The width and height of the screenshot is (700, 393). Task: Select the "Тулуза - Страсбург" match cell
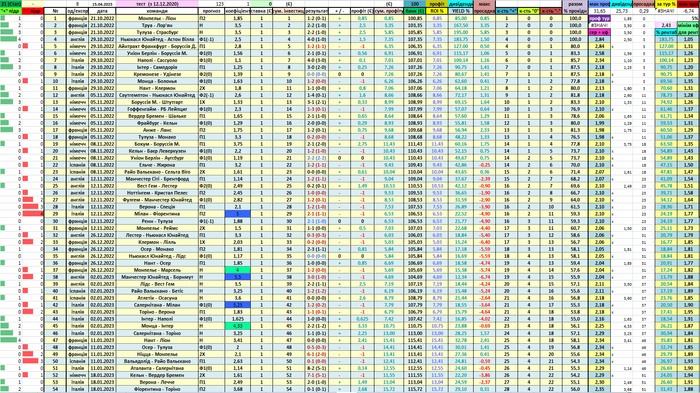pyautogui.click(x=157, y=33)
